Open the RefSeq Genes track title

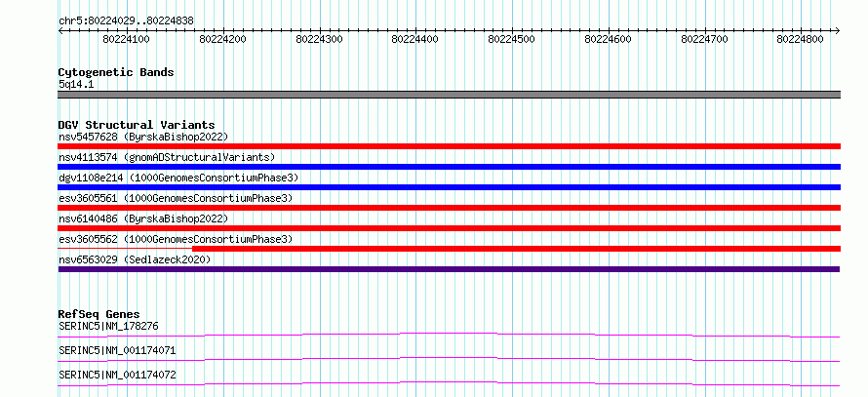pos(99,314)
